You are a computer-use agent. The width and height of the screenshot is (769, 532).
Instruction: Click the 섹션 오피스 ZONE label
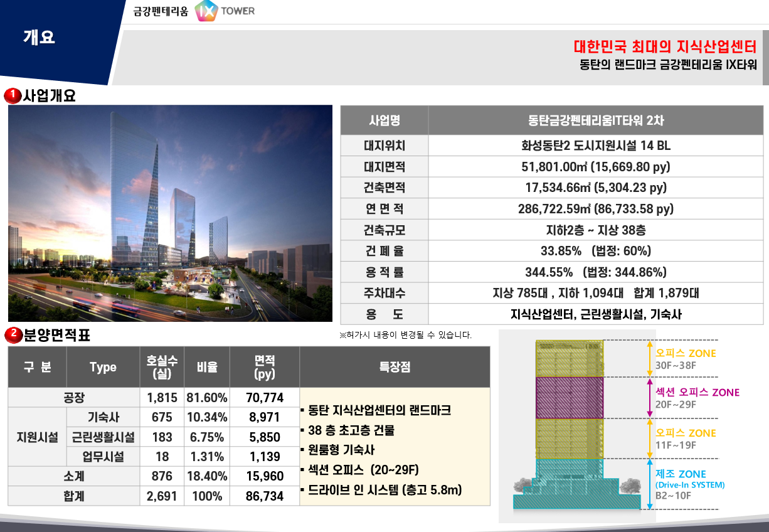pos(697,398)
